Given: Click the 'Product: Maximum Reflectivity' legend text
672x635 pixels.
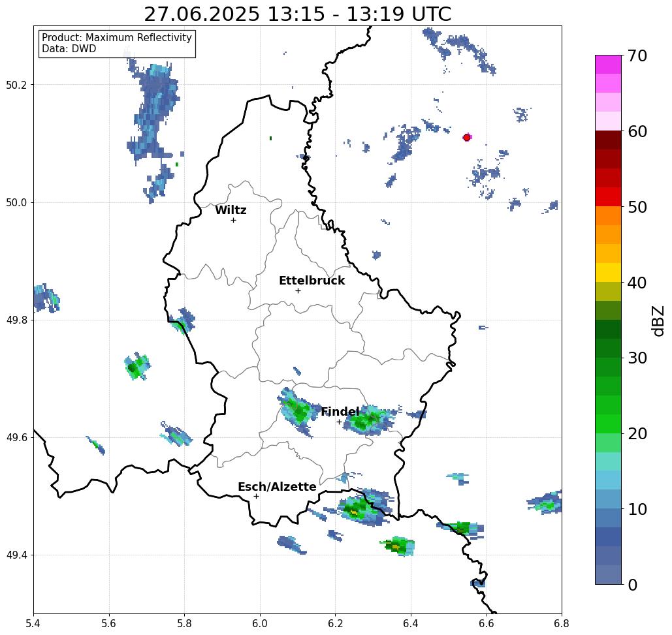Looking at the screenshot, I should point(116,38).
